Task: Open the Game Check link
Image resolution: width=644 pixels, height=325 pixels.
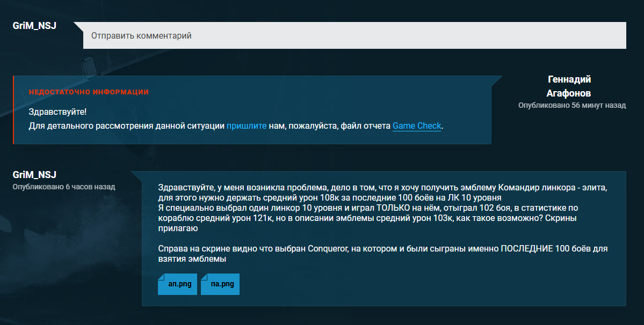Action: coord(416,126)
